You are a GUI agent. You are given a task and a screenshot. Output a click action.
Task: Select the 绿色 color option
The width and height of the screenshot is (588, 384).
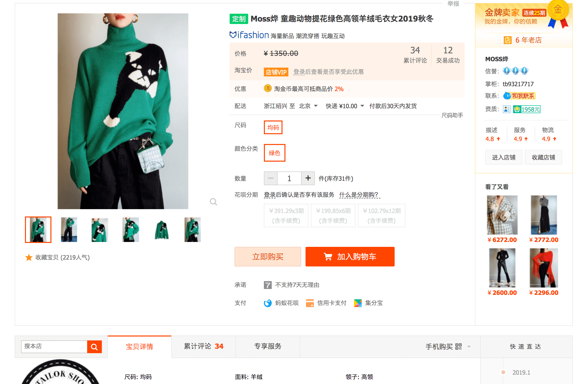(274, 153)
